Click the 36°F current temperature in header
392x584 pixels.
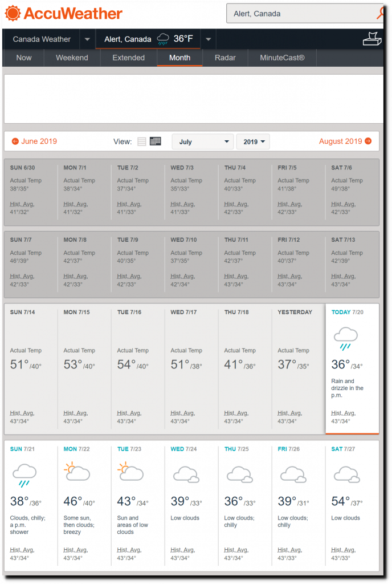point(183,39)
